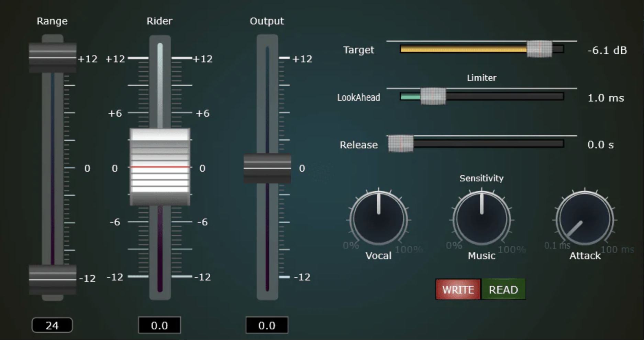The width and height of the screenshot is (644, 340).
Task: Click the LookAhead value 1.0 ms
Action: pos(606,98)
